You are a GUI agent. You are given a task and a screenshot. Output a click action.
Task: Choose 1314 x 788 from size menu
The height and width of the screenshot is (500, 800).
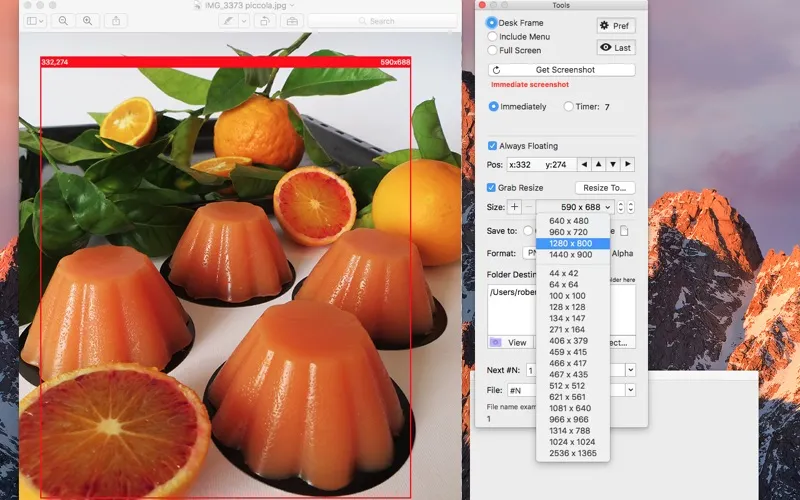573,430
